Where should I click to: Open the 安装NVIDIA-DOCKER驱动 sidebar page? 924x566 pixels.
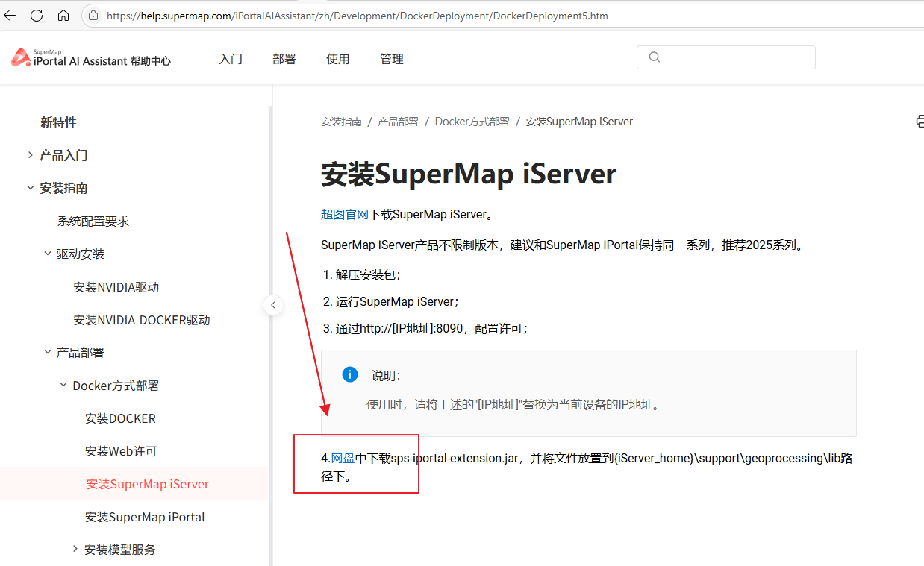(142, 320)
